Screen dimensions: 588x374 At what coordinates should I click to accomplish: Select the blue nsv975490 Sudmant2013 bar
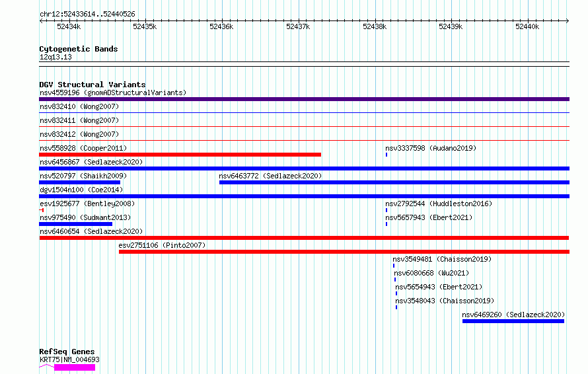pos(76,224)
